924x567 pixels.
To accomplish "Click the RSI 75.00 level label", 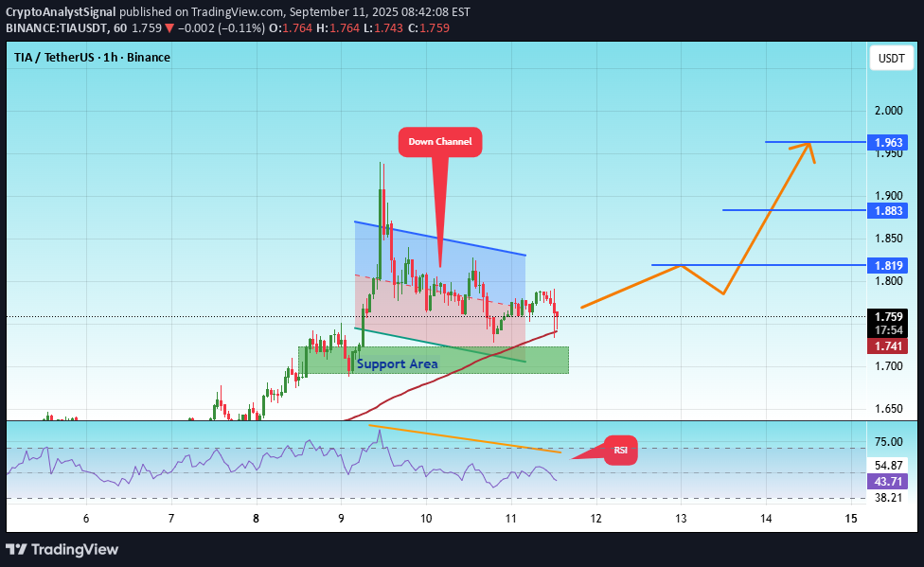I will pos(889,442).
